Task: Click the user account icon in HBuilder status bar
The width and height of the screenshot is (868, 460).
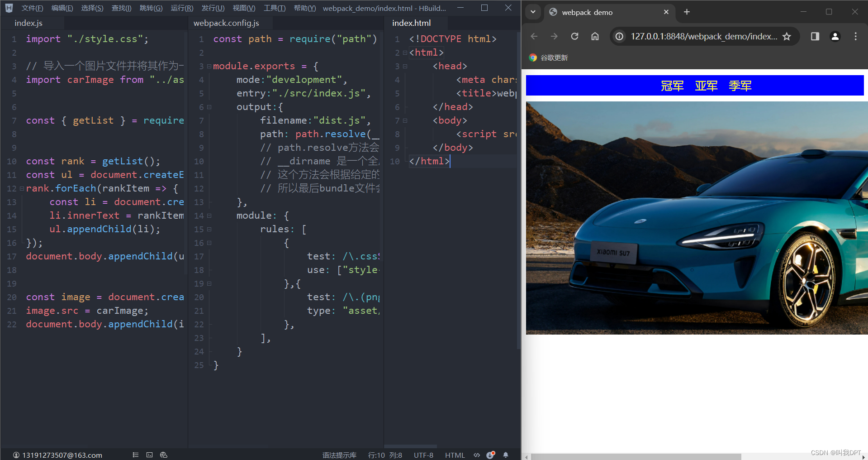Action: coord(16,455)
